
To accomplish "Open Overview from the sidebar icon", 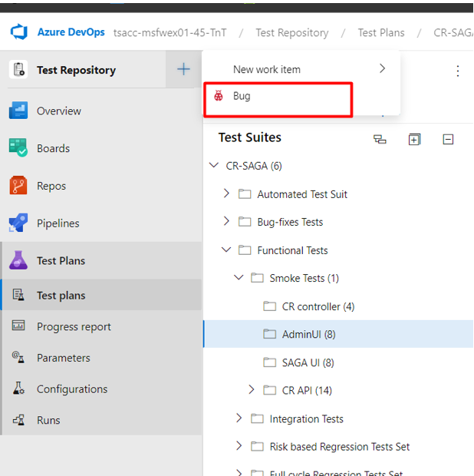I will (x=18, y=111).
